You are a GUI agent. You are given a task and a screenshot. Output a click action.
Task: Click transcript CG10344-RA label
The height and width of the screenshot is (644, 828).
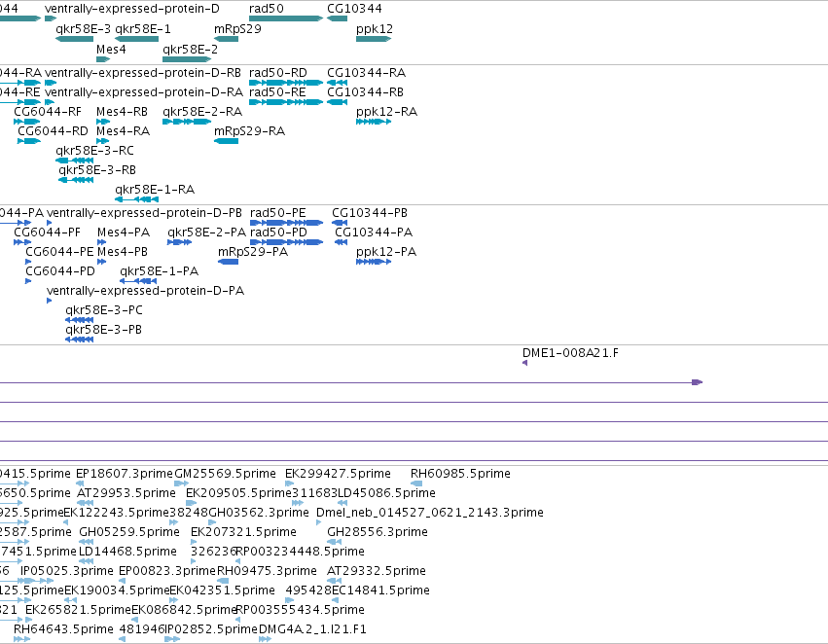coord(367,73)
